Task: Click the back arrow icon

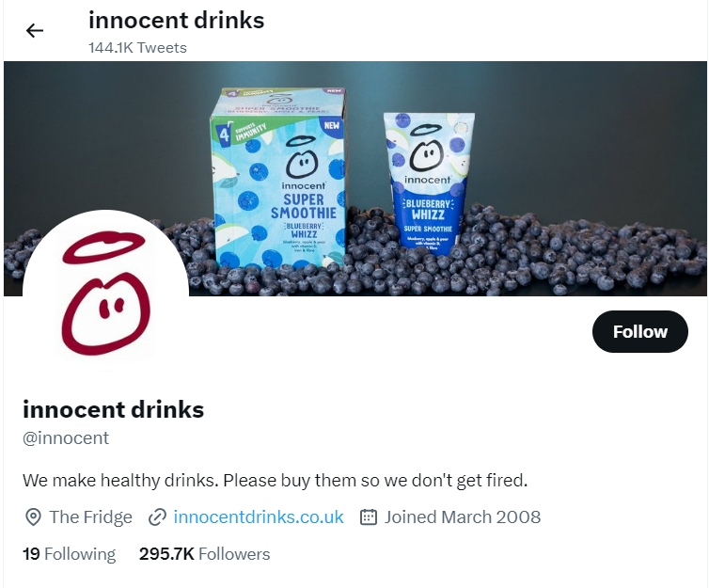Action: pos(35,30)
